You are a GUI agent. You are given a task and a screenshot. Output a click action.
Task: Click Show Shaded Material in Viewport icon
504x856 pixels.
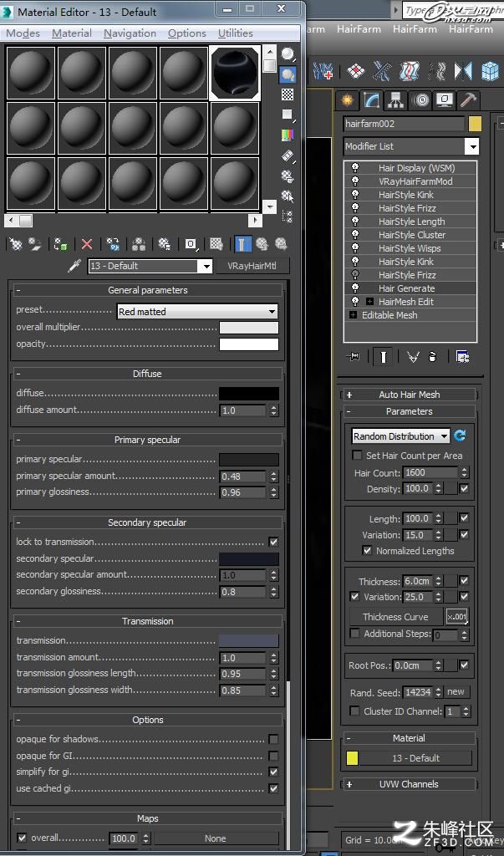click(216, 244)
